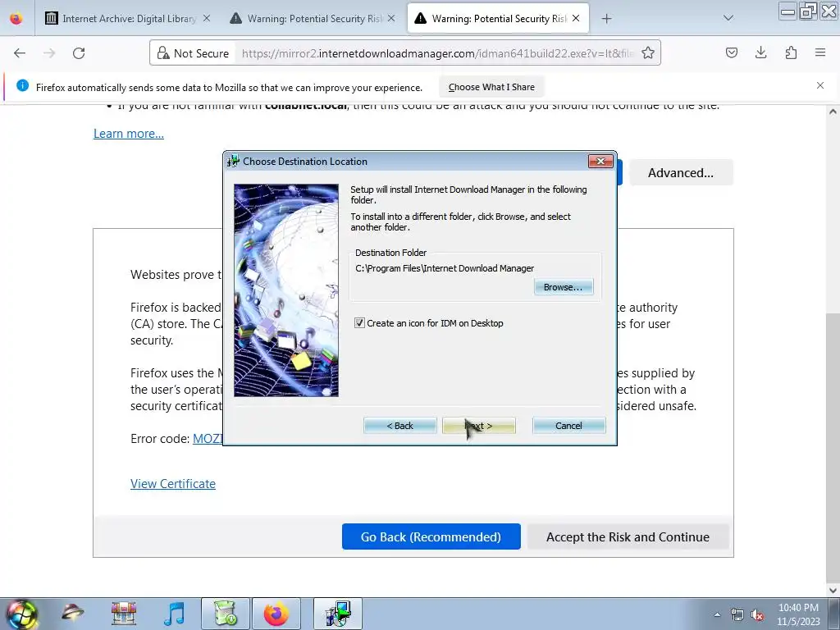Close the middle Warning tab
Viewport: 840px width, 630px height.
pyautogui.click(x=391, y=18)
